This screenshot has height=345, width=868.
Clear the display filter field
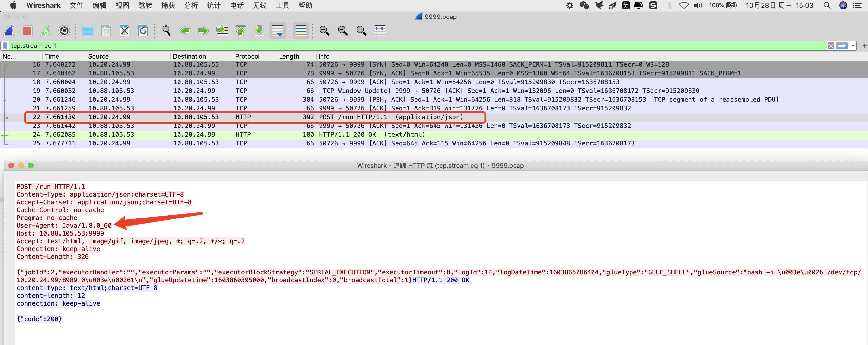[x=831, y=46]
